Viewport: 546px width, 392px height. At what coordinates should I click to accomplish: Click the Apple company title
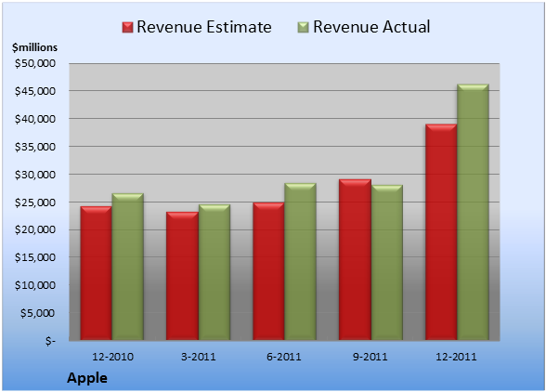87,378
